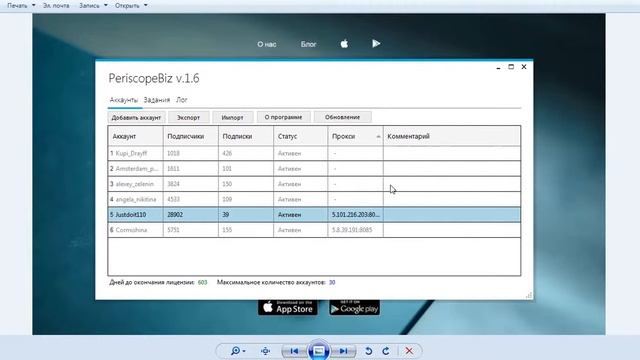
Task: Rotate the image counterclockwise
Action: [368, 351]
